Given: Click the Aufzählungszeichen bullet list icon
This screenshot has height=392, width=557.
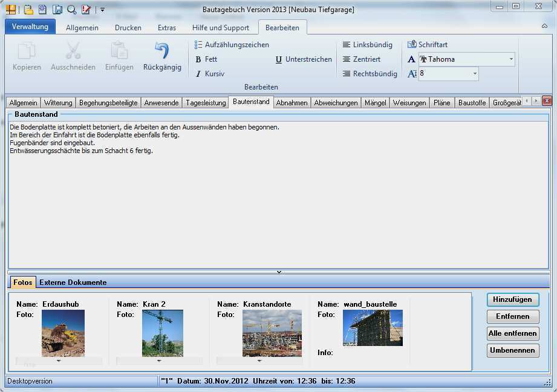Looking at the screenshot, I should coord(198,45).
